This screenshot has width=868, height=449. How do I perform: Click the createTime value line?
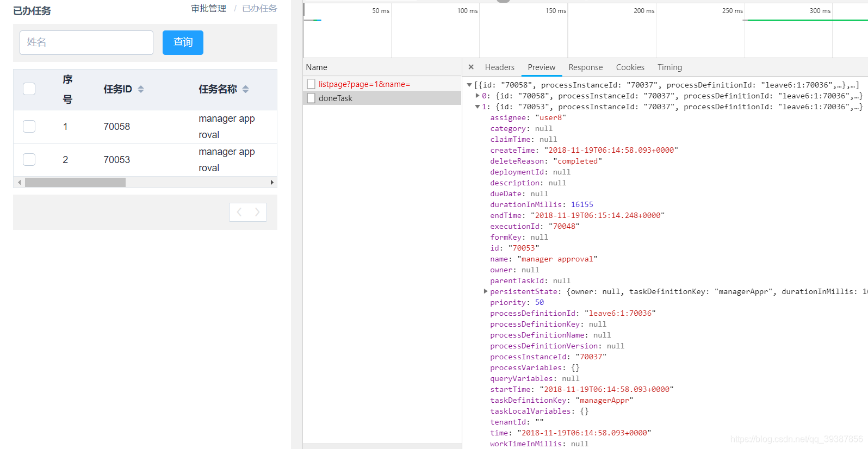tap(584, 150)
